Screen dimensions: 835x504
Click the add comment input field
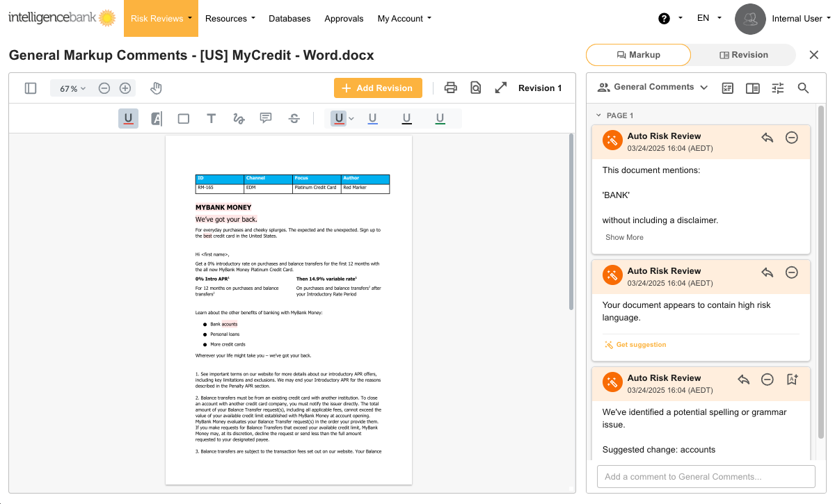(706, 477)
